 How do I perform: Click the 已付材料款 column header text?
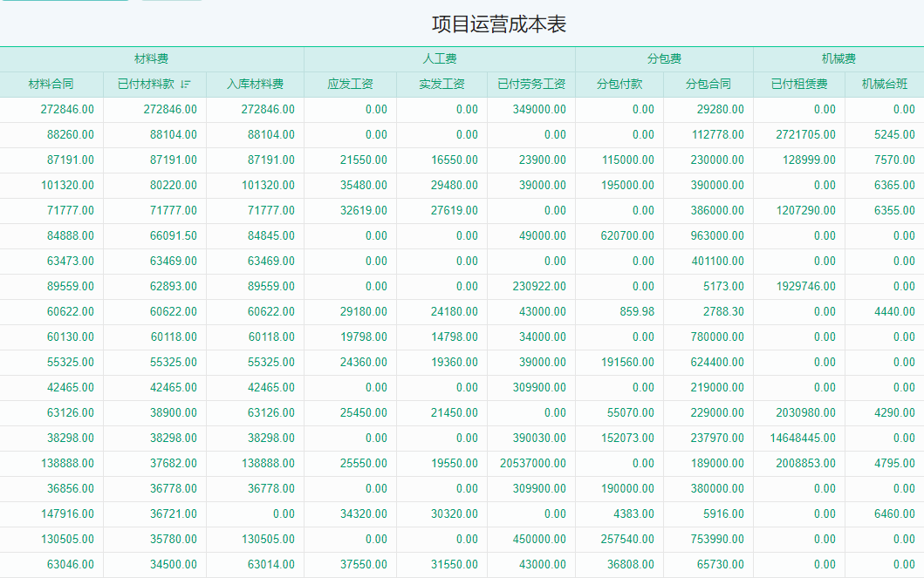pos(146,85)
